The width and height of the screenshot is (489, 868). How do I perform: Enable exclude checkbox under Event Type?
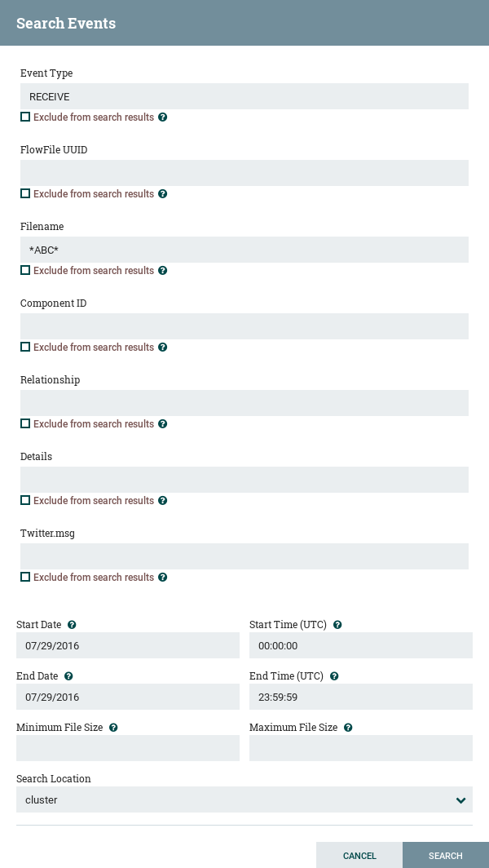[25, 117]
